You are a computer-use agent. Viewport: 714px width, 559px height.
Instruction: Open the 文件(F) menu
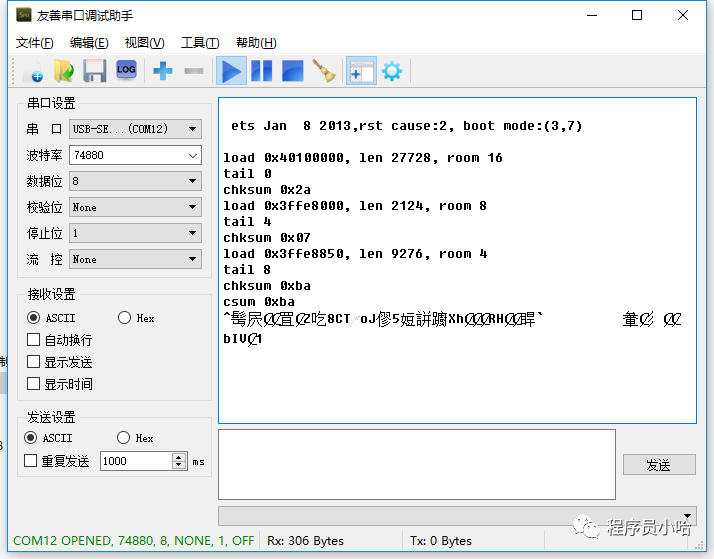[x=35, y=43]
